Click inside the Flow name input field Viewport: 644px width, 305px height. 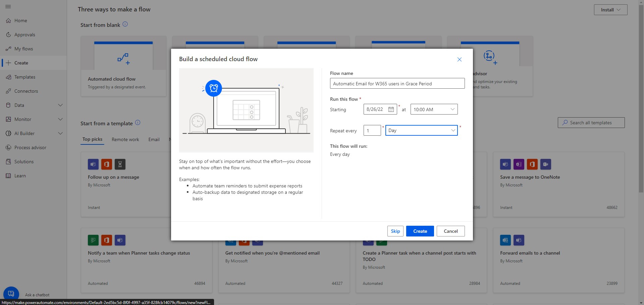(397, 83)
